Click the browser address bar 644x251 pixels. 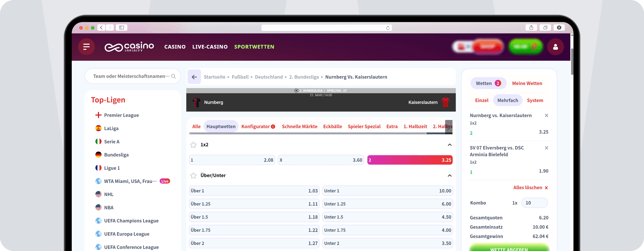click(327, 28)
